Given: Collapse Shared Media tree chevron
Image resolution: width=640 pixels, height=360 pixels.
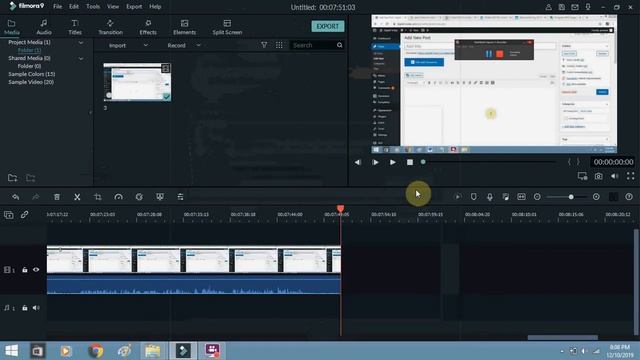Looking at the screenshot, I should click(x=81, y=58).
